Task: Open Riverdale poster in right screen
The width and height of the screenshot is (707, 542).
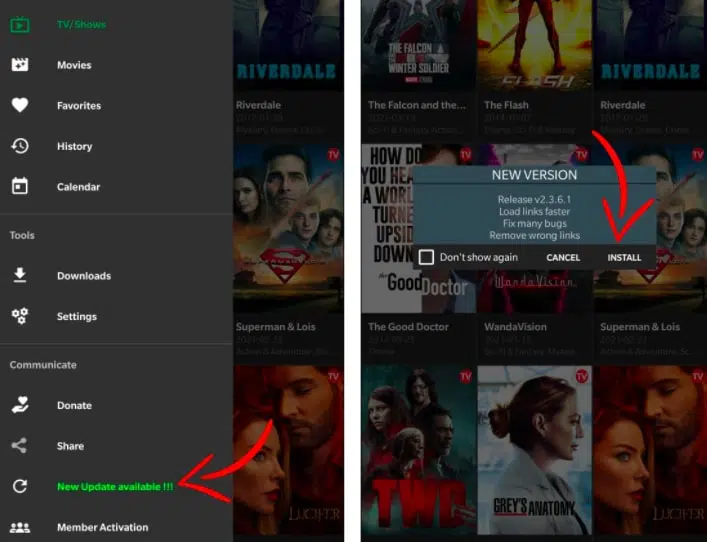Action: [x=650, y=45]
